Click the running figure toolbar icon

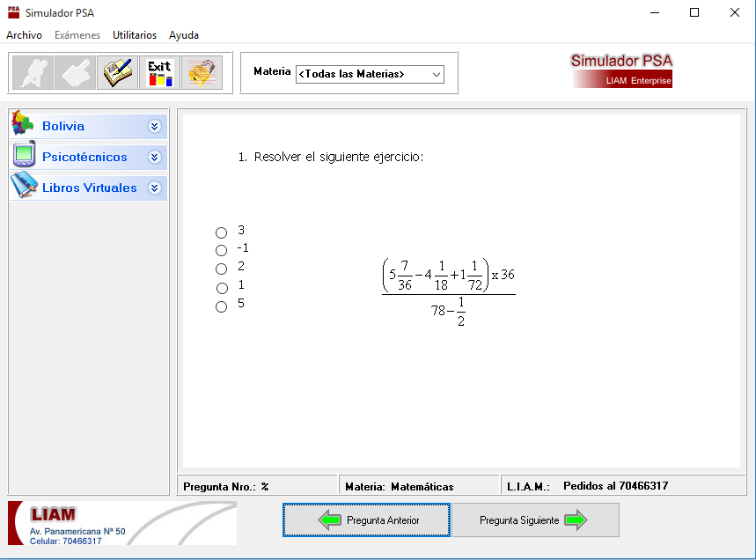[33, 72]
